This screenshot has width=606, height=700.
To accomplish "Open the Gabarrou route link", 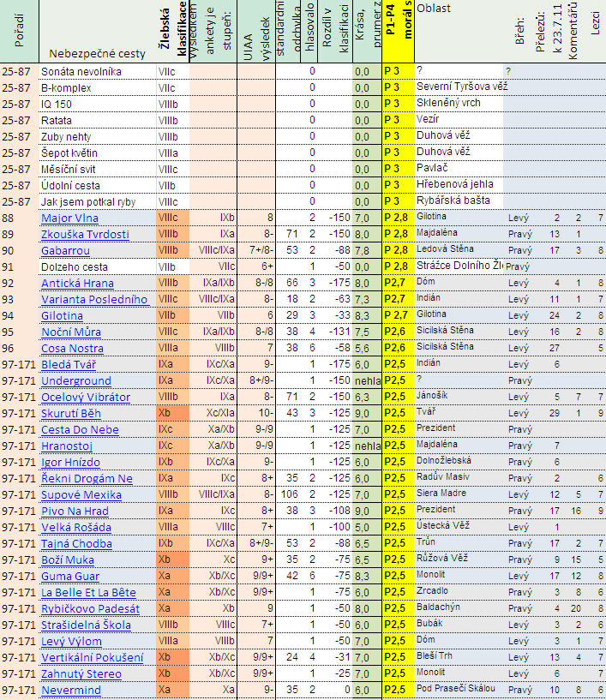I will [65, 250].
